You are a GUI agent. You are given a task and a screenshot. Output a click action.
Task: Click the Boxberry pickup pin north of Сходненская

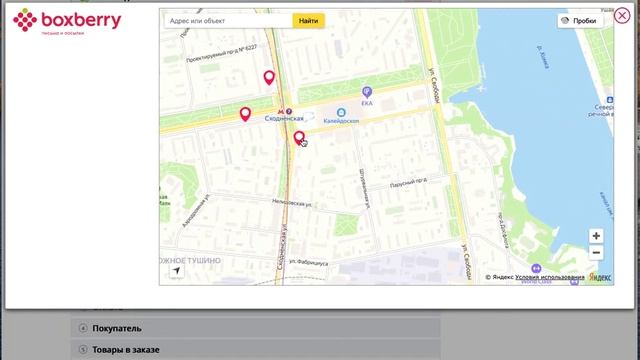pyautogui.click(x=269, y=77)
